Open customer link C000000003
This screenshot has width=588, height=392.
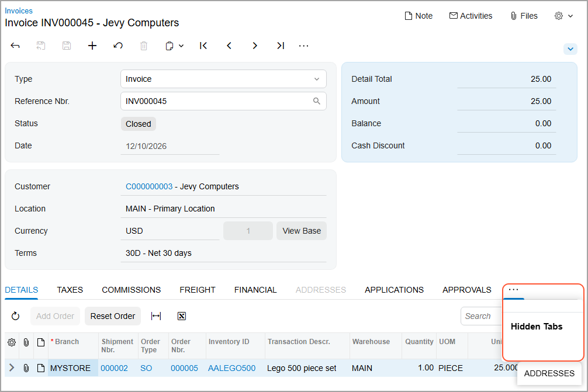click(149, 186)
